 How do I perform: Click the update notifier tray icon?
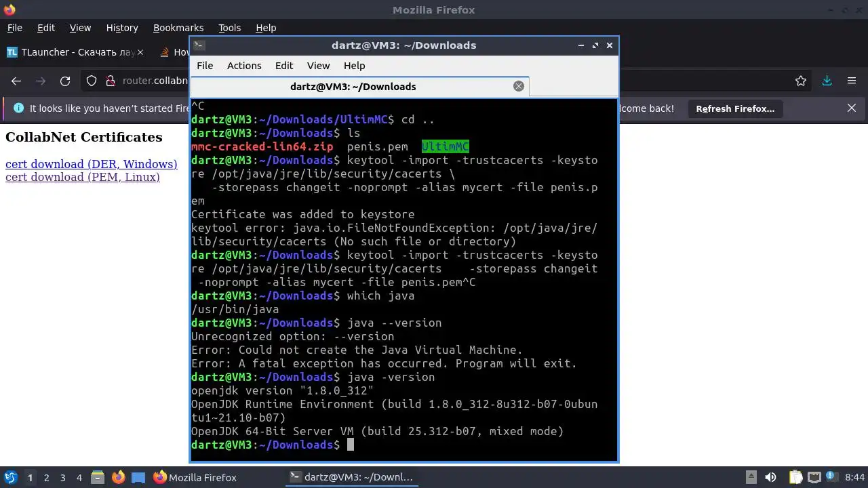point(831,477)
